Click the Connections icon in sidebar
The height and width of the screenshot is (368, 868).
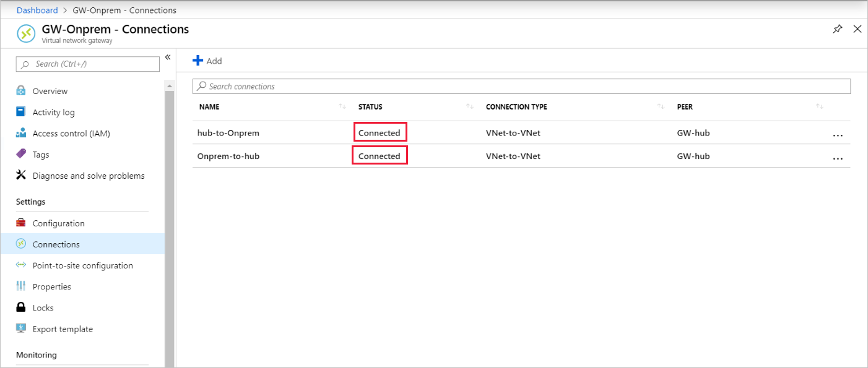21,244
